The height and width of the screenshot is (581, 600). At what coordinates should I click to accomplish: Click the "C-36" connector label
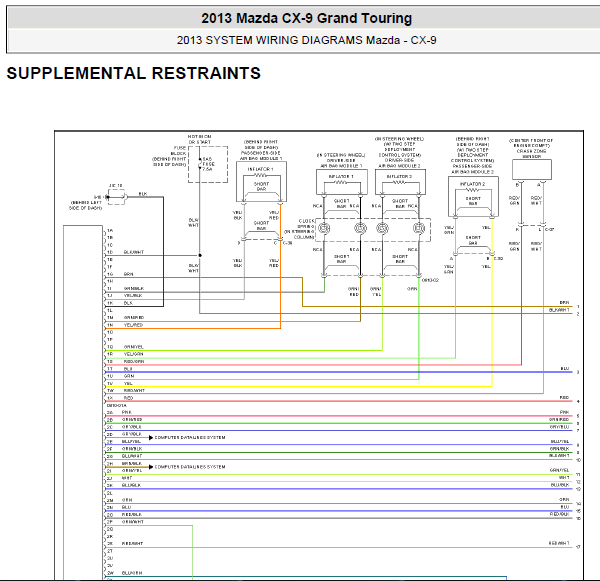pyautogui.click(x=287, y=243)
